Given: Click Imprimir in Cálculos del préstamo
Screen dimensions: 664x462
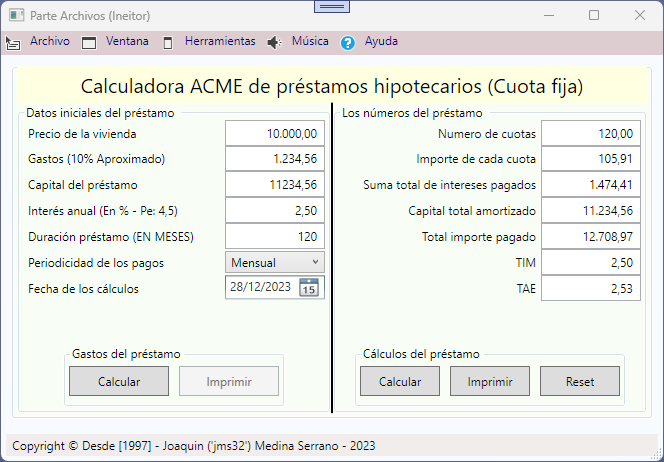Looking at the screenshot, I should (x=490, y=382).
